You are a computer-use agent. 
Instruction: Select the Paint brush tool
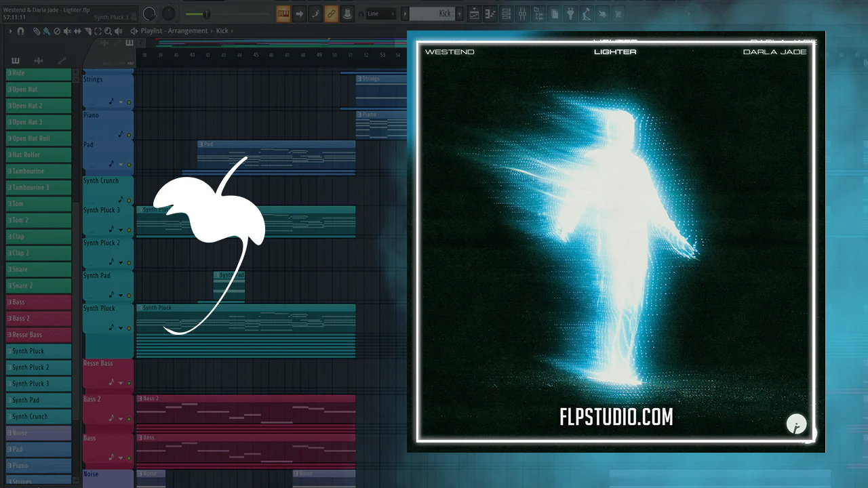46,31
